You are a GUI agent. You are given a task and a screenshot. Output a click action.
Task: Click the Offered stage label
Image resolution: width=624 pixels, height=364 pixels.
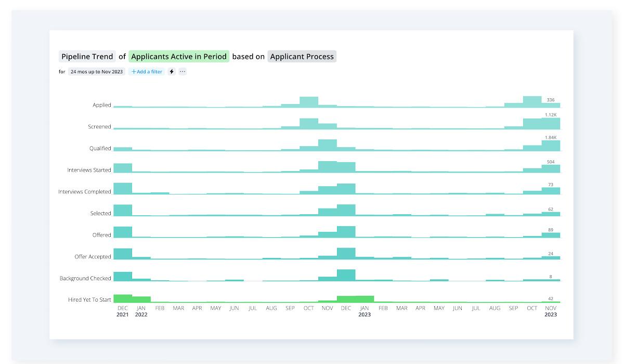(x=102, y=235)
